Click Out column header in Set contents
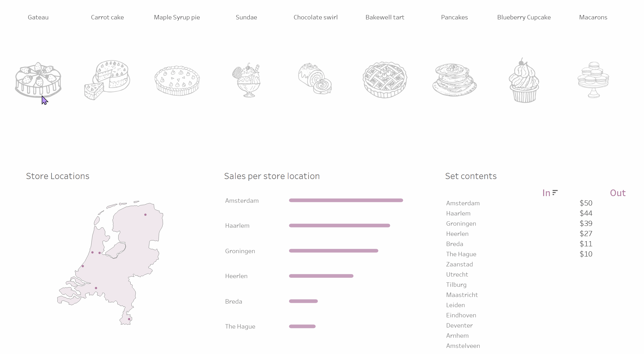 [x=618, y=193]
